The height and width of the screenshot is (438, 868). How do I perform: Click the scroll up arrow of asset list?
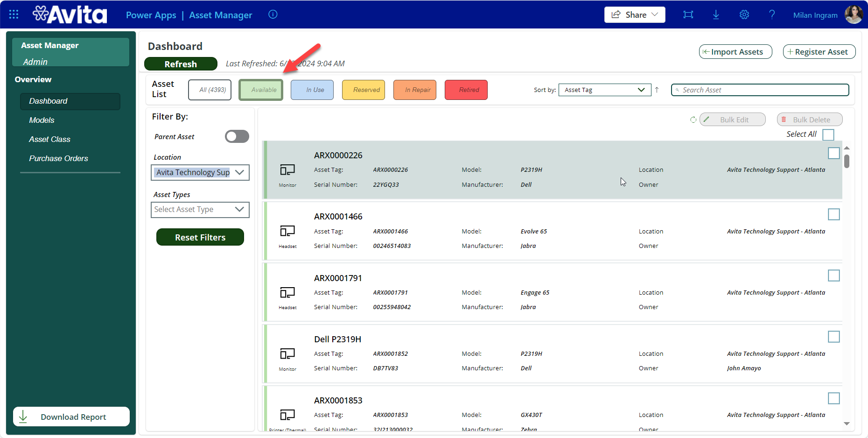pos(847,148)
